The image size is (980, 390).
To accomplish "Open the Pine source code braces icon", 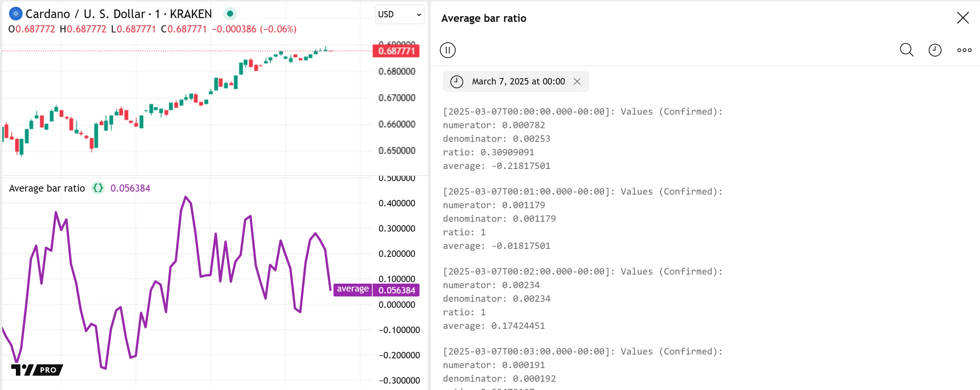I will 98,188.
